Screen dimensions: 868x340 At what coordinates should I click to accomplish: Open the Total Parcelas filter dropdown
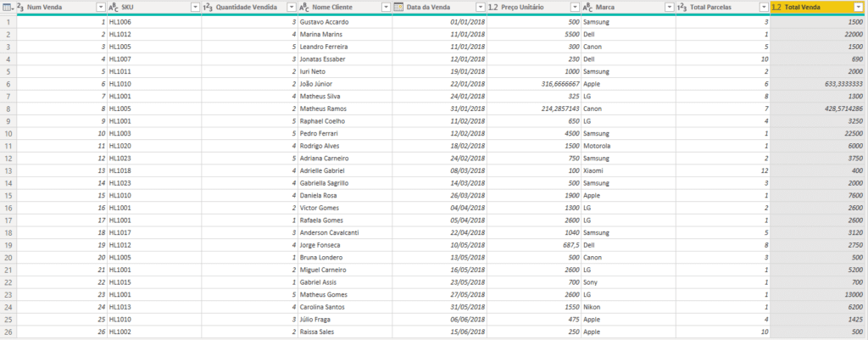pyautogui.click(x=764, y=7)
